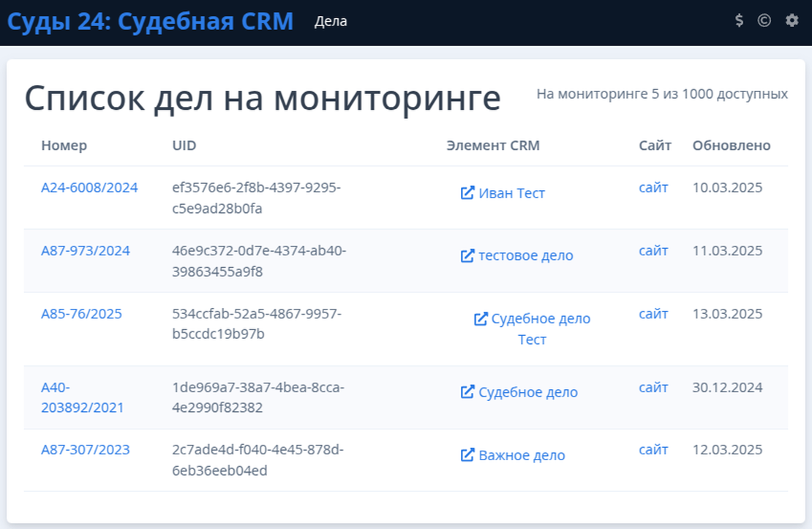Click сайт link for case A87-307/2023
This screenshot has width=812, height=529.
(653, 450)
